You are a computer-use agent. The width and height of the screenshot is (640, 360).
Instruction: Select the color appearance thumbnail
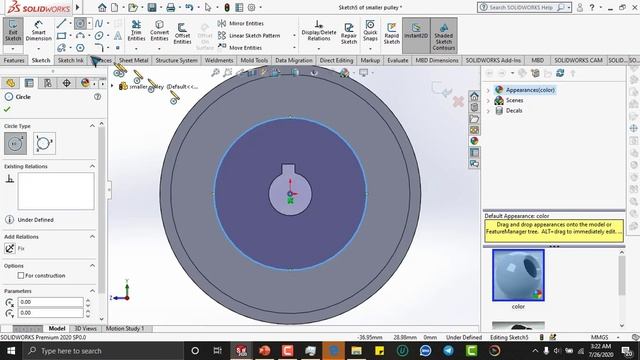518,276
